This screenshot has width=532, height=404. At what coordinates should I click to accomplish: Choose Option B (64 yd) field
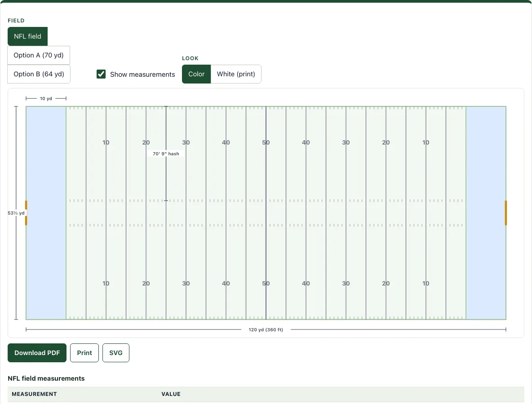click(39, 74)
